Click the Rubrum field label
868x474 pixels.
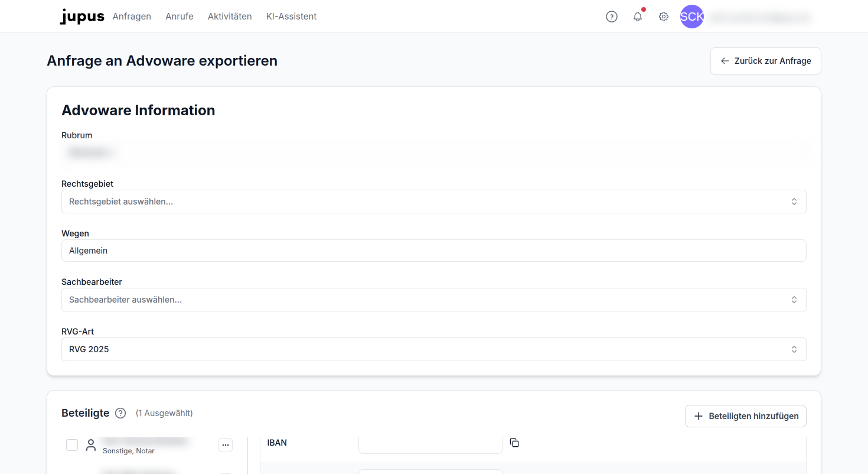[77, 135]
